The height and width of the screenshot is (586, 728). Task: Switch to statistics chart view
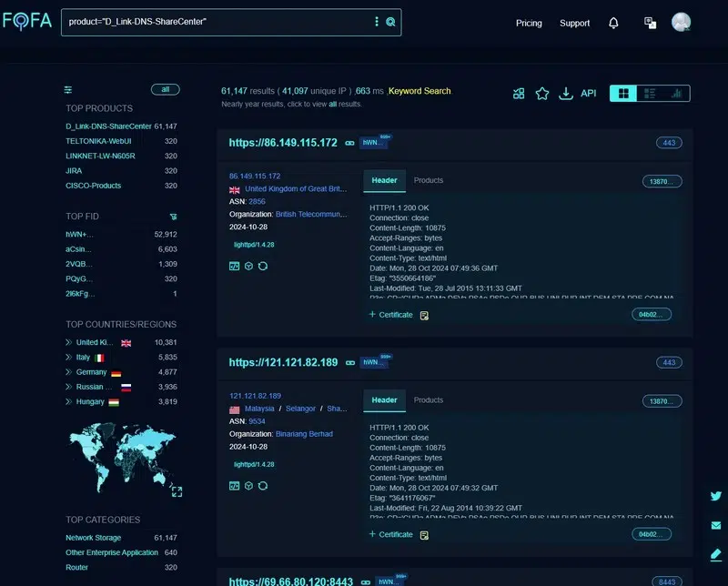676,93
